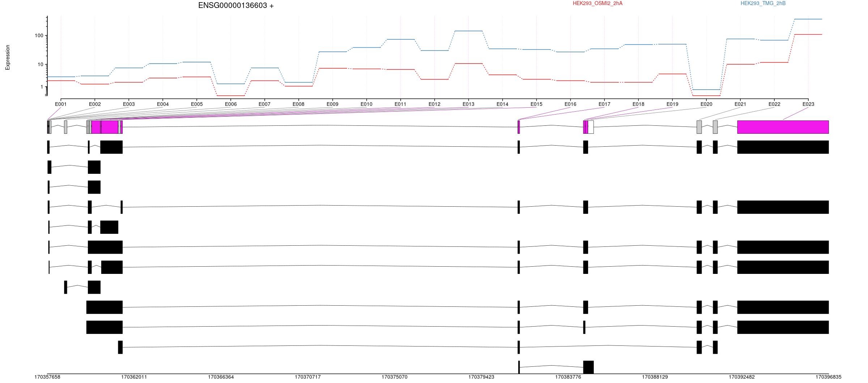Click exon bin label E018
868x383 pixels.
click(x=638, y=104)
